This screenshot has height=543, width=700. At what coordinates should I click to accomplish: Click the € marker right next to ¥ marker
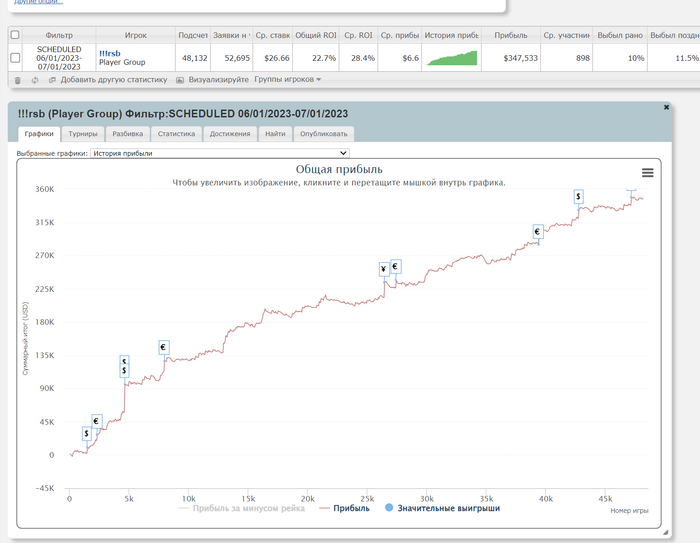point(395,267)
